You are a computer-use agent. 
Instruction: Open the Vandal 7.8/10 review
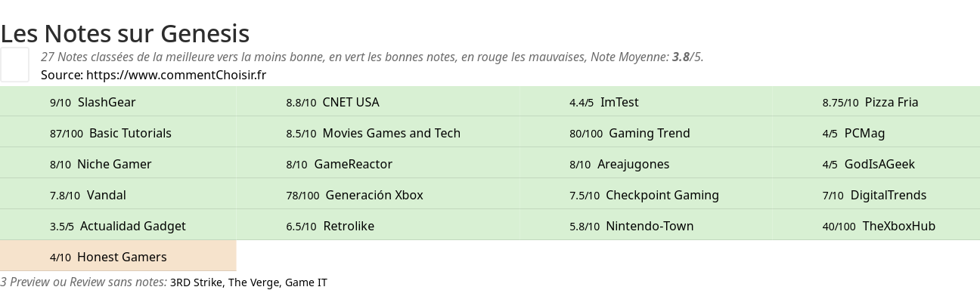118,195
